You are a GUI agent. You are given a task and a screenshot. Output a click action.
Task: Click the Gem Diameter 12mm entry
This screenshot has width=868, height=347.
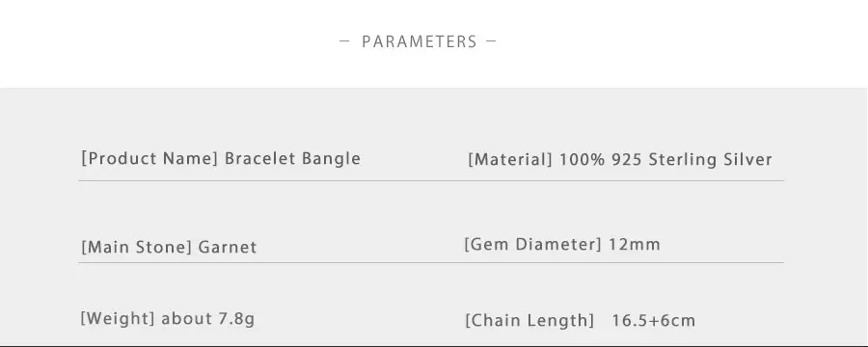(562, 244)
